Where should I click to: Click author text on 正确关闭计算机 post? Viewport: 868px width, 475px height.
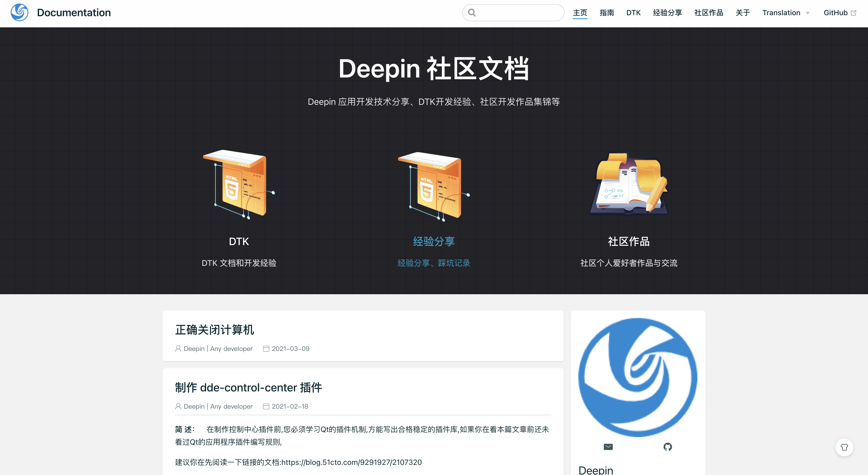(218, 349)
